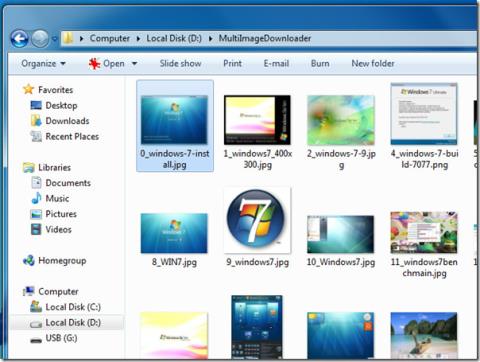Select the Local Disk (C:) drive icon

(x=36, y=306)
